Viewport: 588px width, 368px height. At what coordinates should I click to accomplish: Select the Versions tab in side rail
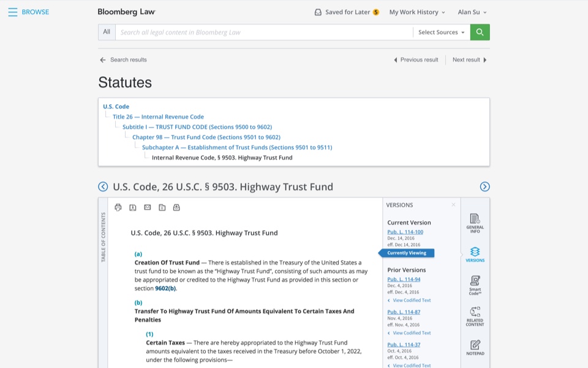[475, 254]
